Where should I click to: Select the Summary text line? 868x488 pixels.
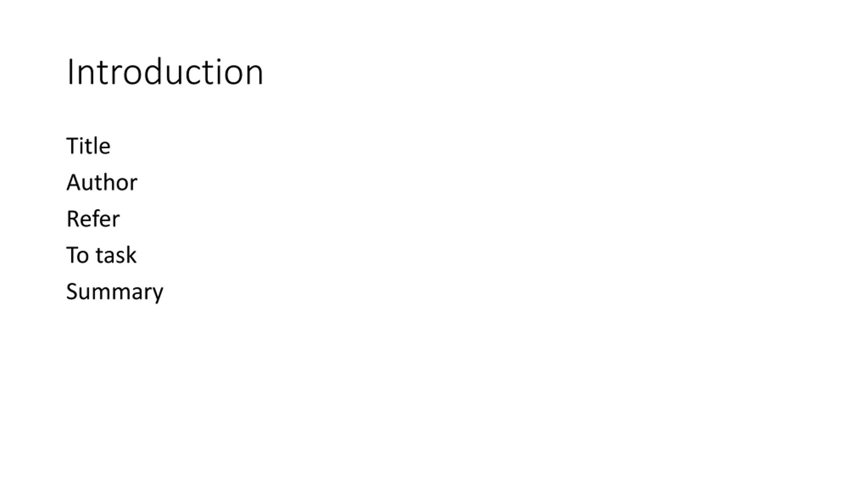coord(115,292)
